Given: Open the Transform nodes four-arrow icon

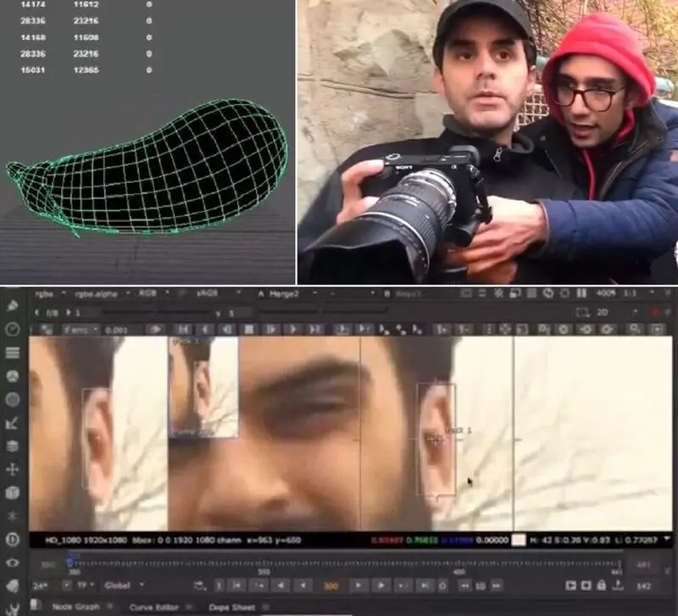Looking at the screenshot, I should click(x=12, y=469).
